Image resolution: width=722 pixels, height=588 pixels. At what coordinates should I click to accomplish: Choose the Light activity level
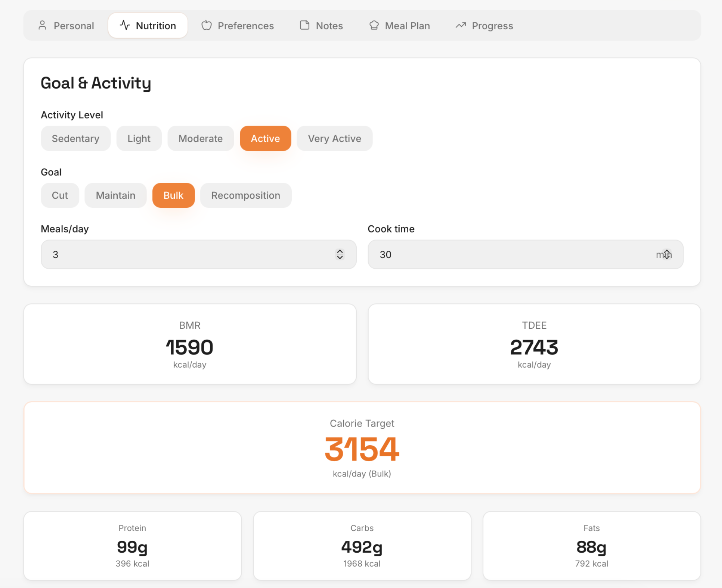pyautogui.click(x=139, y=138)
